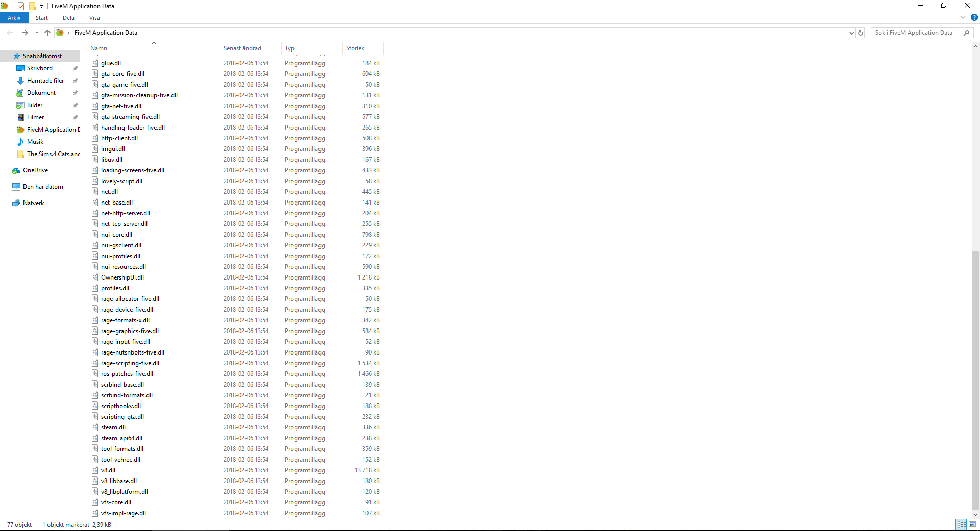
Task: Switch to details view in status bar
Action: pyautogui.click(x=962, y=524)
